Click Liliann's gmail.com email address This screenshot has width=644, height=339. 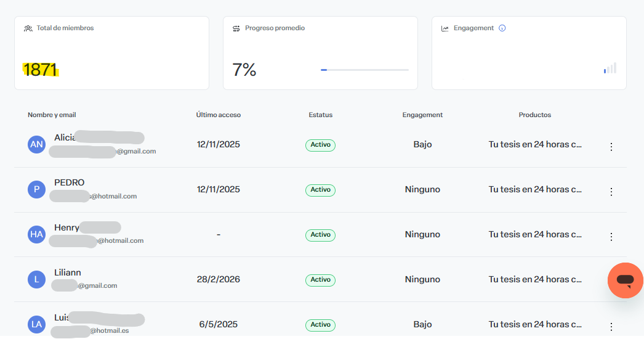[98, 285]
